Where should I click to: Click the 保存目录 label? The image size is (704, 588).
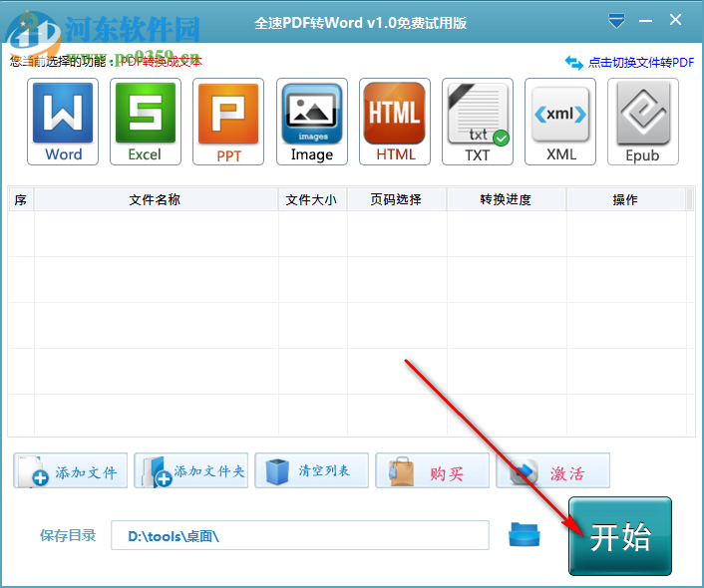tap(68, 535)
